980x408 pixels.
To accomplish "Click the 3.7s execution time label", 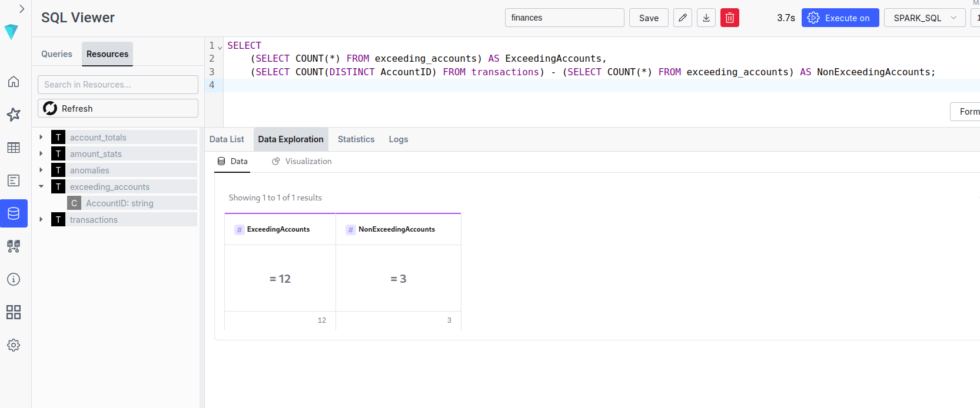I will point(786,18).
